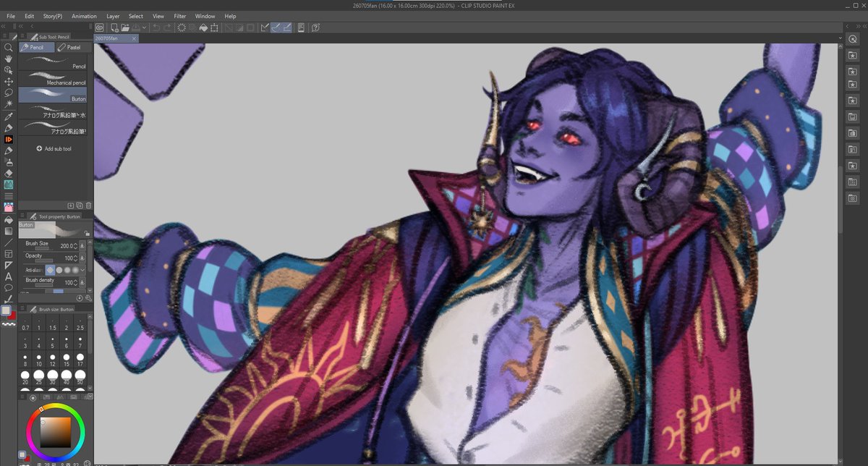
Task: Select the Eraser tool
Action: tap(9, 174)
